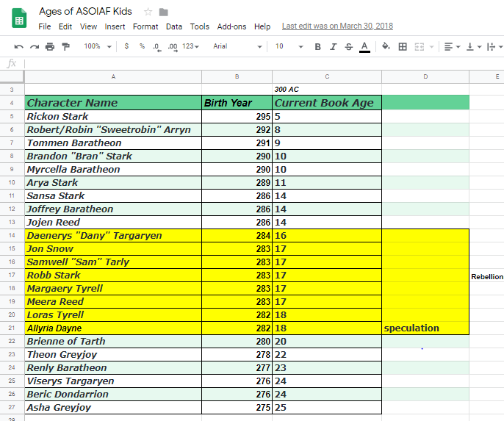This screenshot has width=504, height=421.
Task: Select the Rickon Stark cell
Action: pyautogui.click(x=113, y=116)
